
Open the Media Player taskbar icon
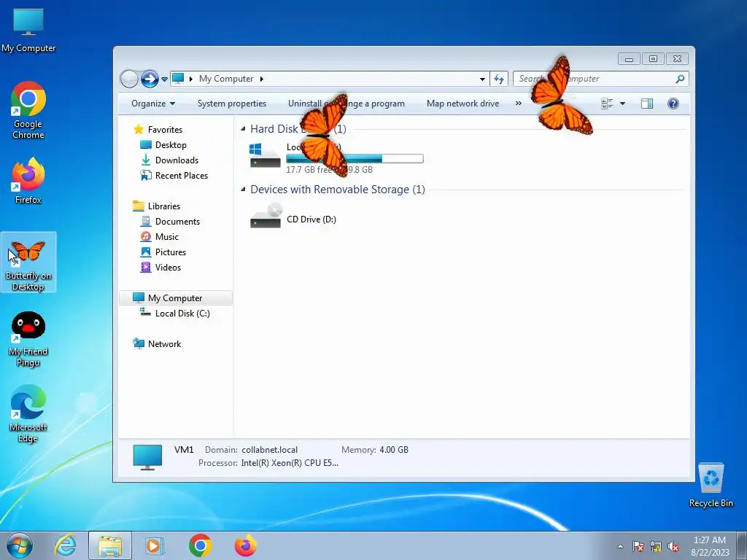tap(155, 545)
